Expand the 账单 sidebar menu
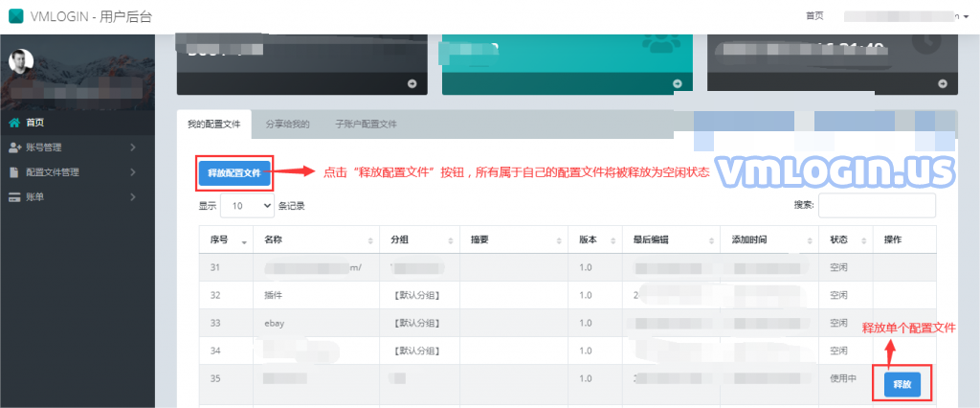The image size is (980, 408). [78, 197]
